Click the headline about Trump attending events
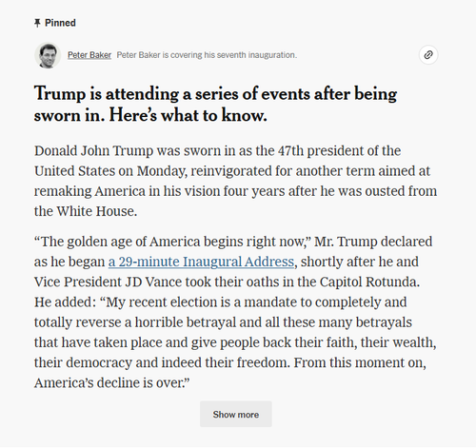 tap(215, 104)
